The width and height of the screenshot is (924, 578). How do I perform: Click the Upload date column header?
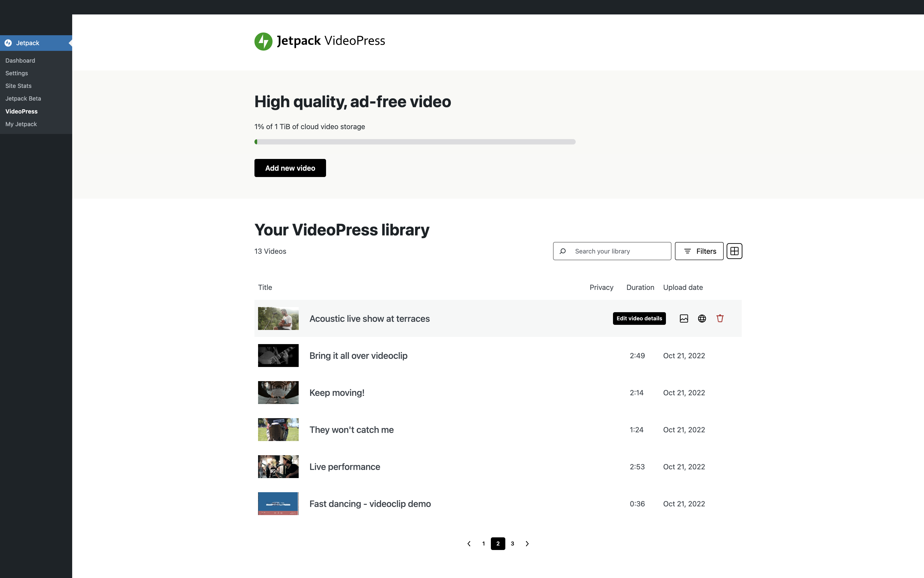point(683,287)
